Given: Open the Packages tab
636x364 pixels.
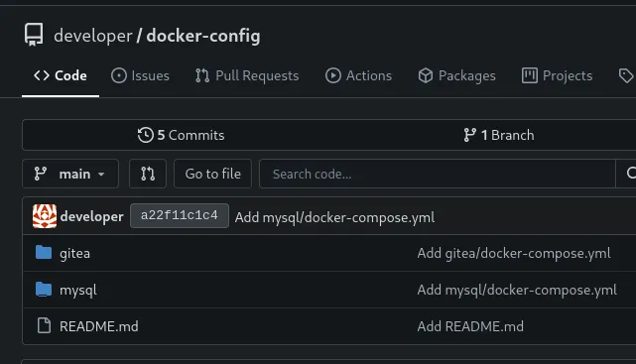Looking at the screenshot, I should (456, 75).
